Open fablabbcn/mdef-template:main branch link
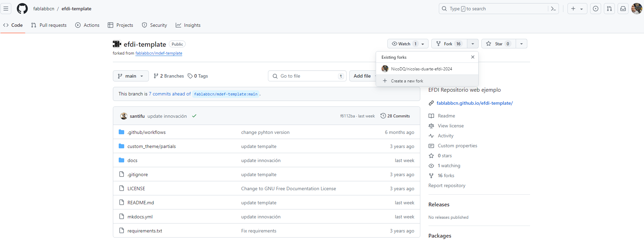 (x=225, y=94)
